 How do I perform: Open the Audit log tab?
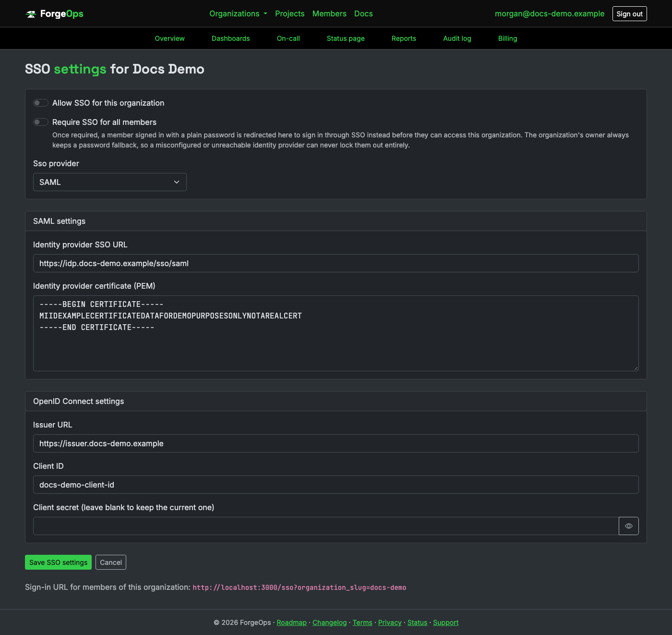(x=457, y=38)
